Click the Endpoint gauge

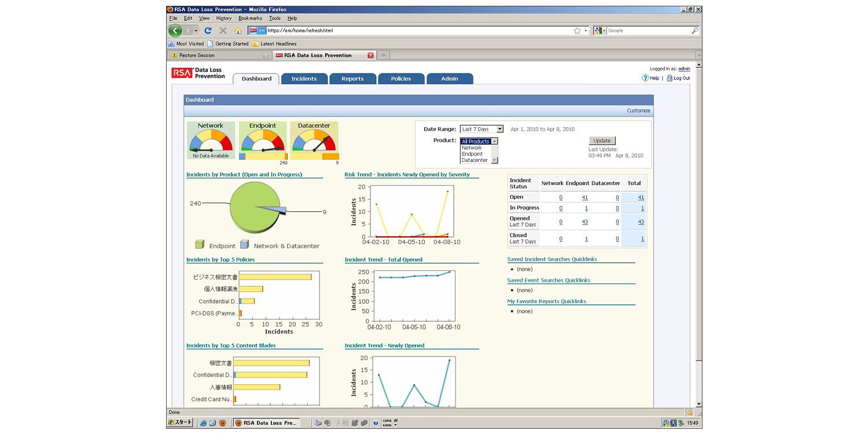[263, 140]
